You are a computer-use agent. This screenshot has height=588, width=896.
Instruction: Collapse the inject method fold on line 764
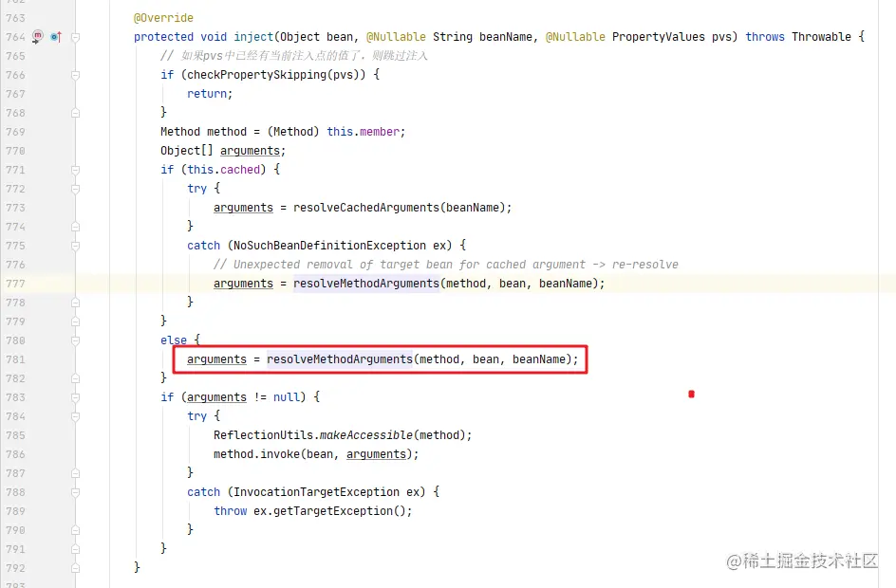(75, 37)
